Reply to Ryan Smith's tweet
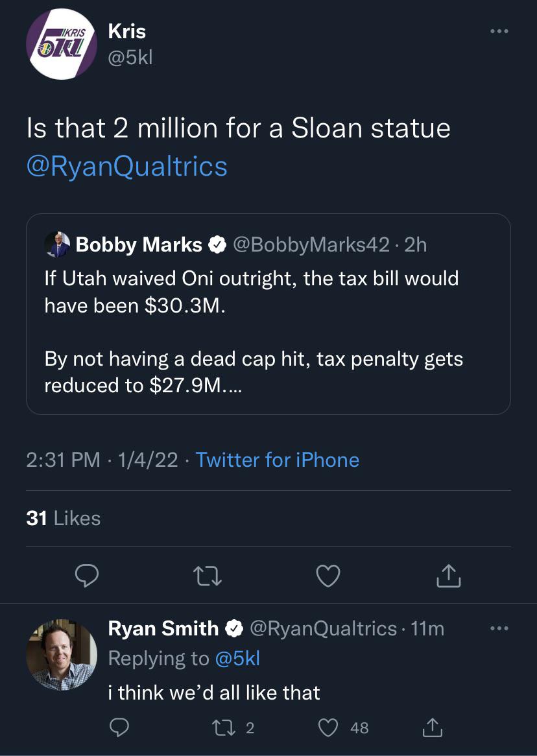This screenshot has width=537, height=756. [119, 727]
